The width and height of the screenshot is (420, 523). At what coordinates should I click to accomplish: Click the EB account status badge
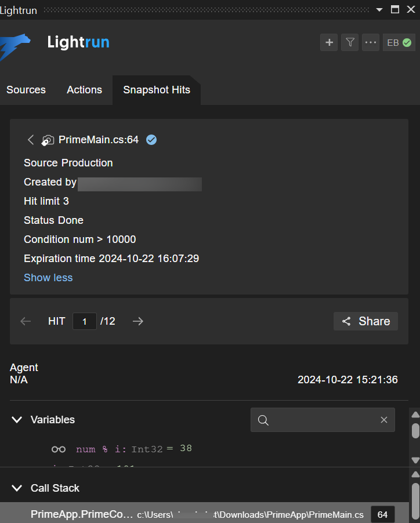click(x=399, y=42)
